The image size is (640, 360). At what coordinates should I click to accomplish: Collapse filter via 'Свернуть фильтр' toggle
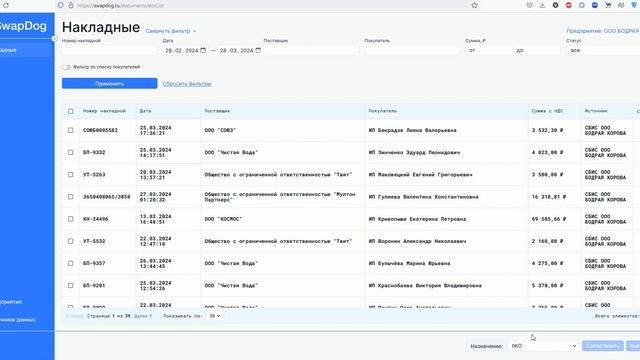pyautogui.click(x=171, y=31)
